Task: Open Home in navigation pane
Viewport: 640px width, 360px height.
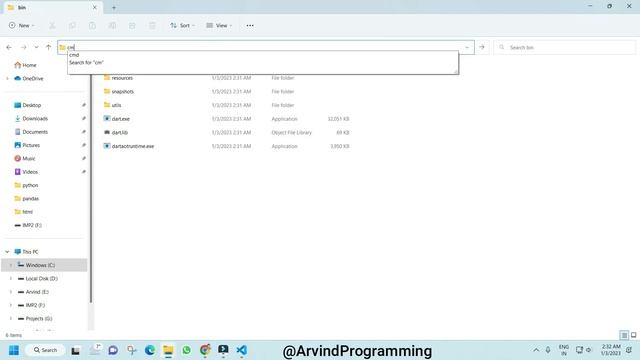Action: point(25,65)
